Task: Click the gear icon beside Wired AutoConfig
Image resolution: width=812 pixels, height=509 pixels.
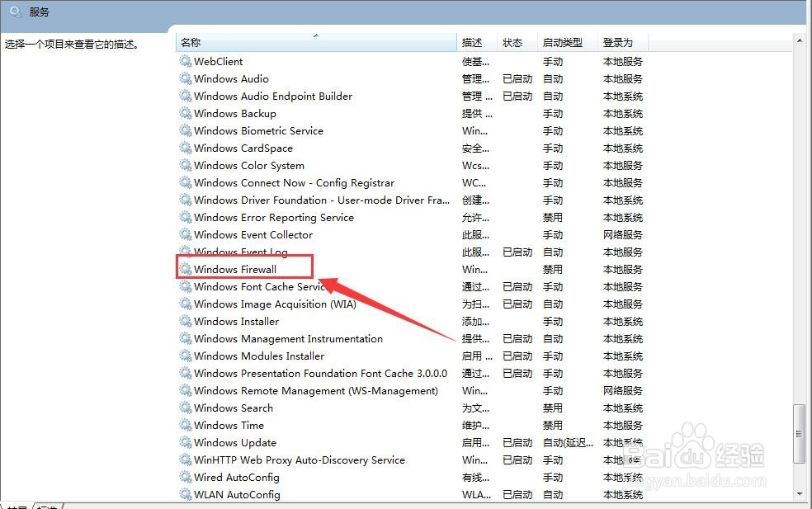Action: click(186, 478)
